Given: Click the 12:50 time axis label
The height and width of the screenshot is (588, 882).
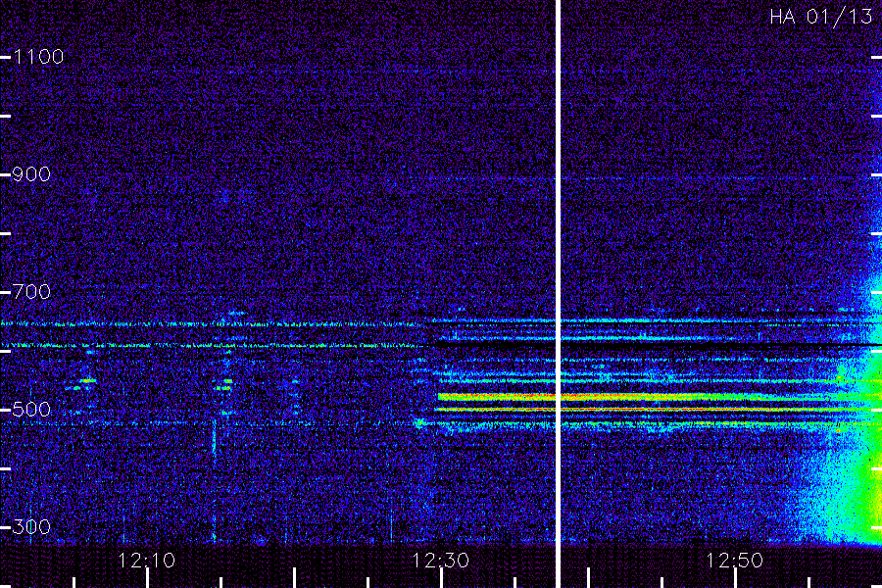Looking at the screenshot, I should pos(735,561).
